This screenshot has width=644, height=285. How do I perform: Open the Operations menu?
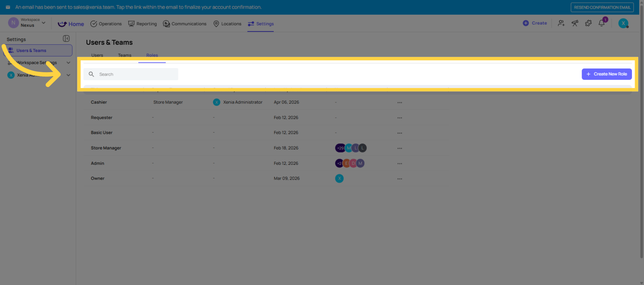pos(106,24)
